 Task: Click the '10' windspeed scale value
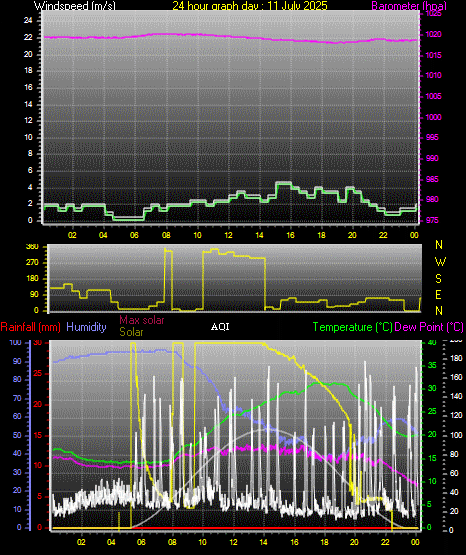pyautogui.click(x=28, y=137)
